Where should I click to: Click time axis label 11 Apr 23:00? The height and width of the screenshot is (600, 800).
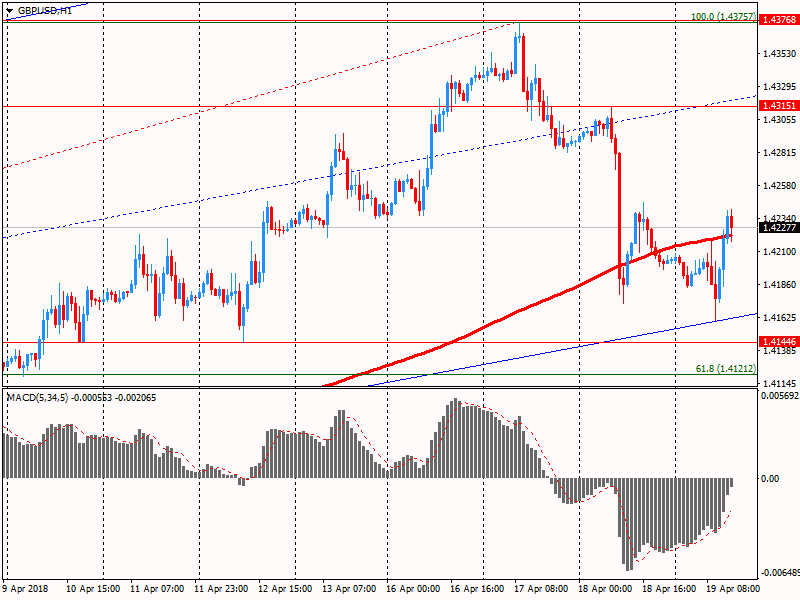click(x=221, y=588)
